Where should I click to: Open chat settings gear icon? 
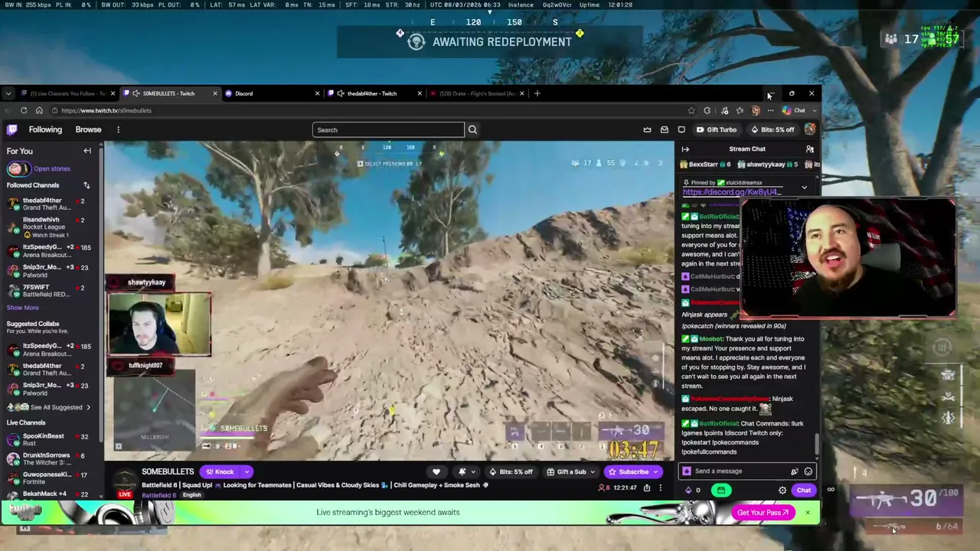(x=782, y=491)
